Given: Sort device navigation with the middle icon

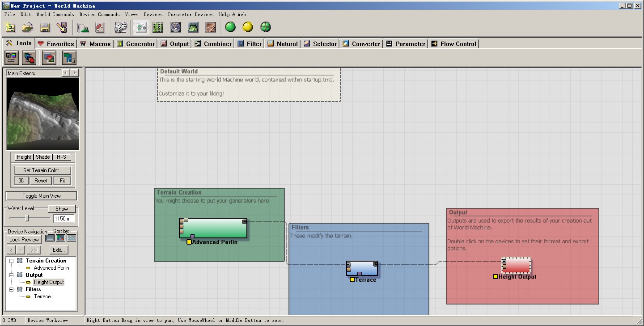Looking at the screenshot, I should point(60,238).
